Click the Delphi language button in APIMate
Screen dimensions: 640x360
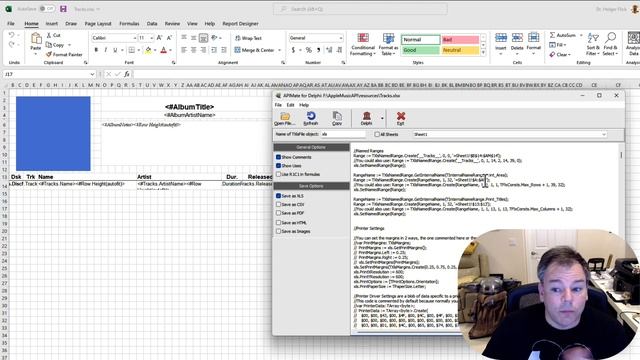click(367, 118)
